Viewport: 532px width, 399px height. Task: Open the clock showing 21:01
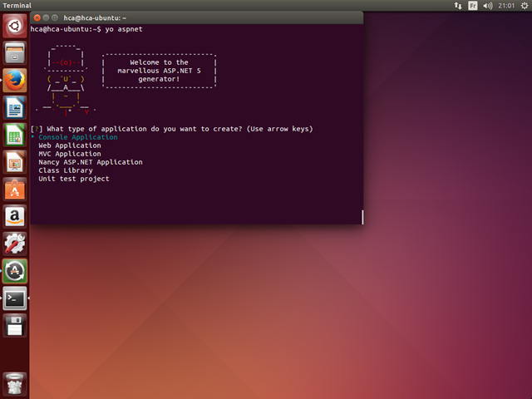click(506, 6)
